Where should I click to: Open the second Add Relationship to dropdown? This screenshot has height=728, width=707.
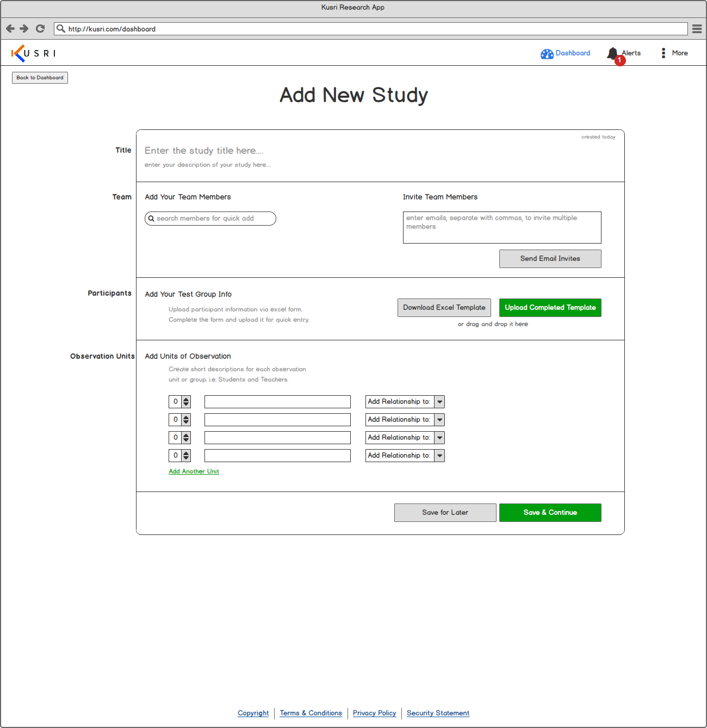point(405,420)
